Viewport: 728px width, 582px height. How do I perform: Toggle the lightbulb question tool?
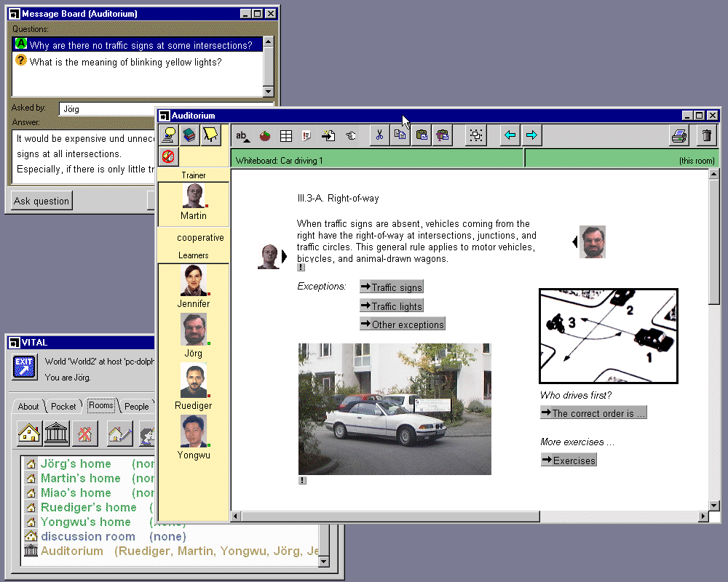click(169, 135)
